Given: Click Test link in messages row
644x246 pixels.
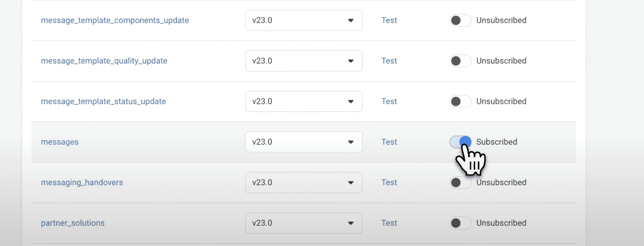Looking at the screenshot, I should (x=389, y=142).
